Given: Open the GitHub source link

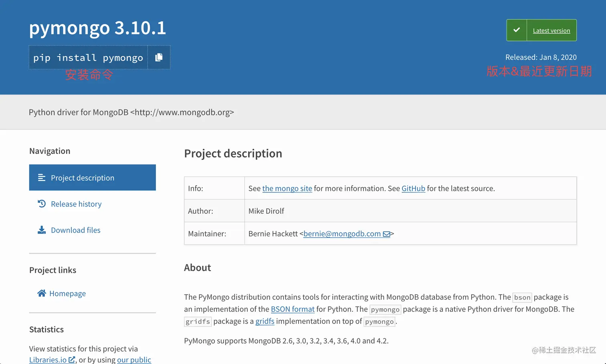Looking at the screenshot, I should 413,188.
